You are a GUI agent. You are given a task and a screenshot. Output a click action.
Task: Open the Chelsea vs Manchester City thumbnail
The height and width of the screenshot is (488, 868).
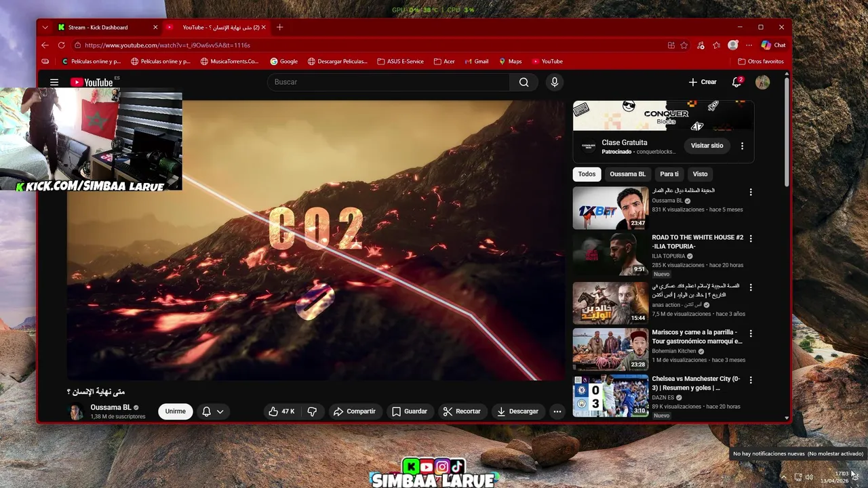pos(610,396)
